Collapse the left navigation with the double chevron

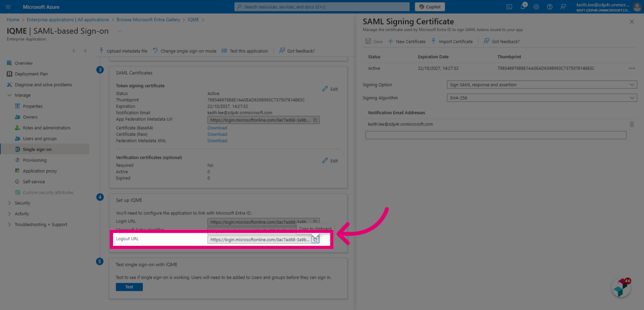tap(85, 51)
